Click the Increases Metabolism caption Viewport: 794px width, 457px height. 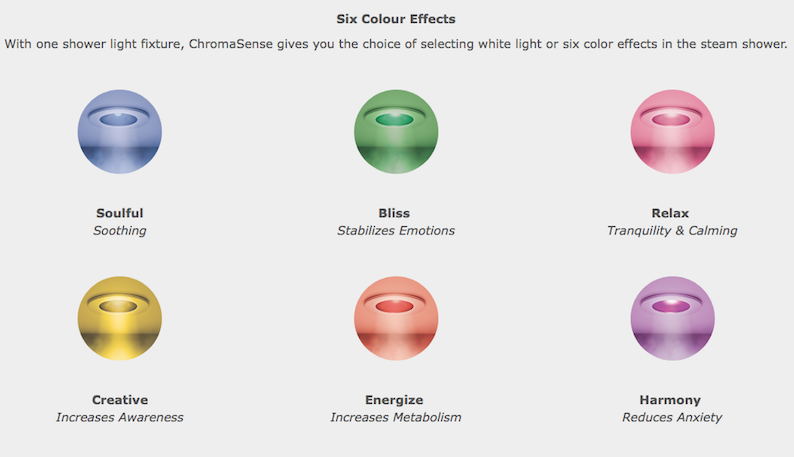(396, 417)
